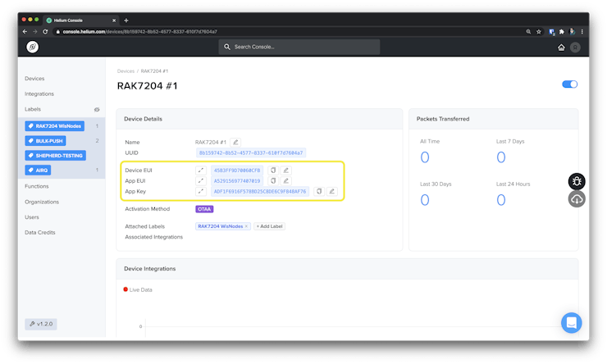
Task: Click the Live Data indicator
Action: [138, 289]
